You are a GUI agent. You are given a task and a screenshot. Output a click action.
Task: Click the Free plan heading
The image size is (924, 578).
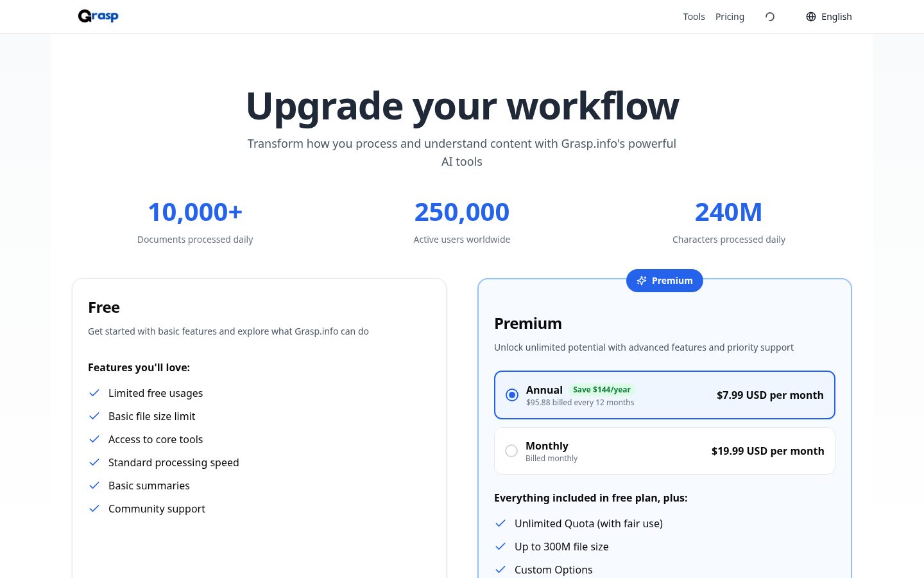pos(104,308)
